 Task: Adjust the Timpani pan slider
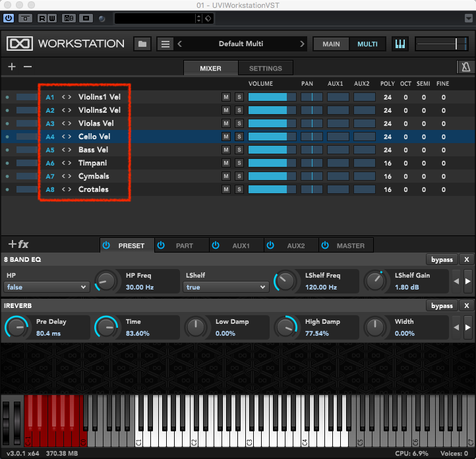pos(312,163)
